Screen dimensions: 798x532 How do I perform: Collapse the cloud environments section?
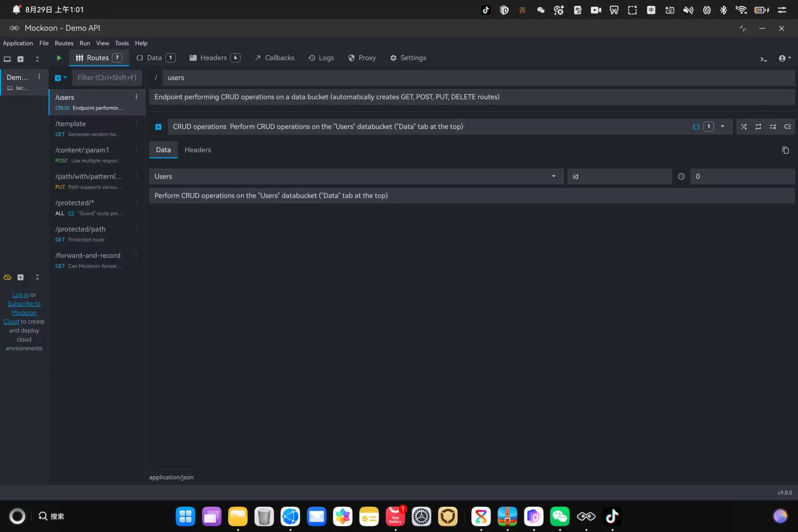[x=37, y=277]
